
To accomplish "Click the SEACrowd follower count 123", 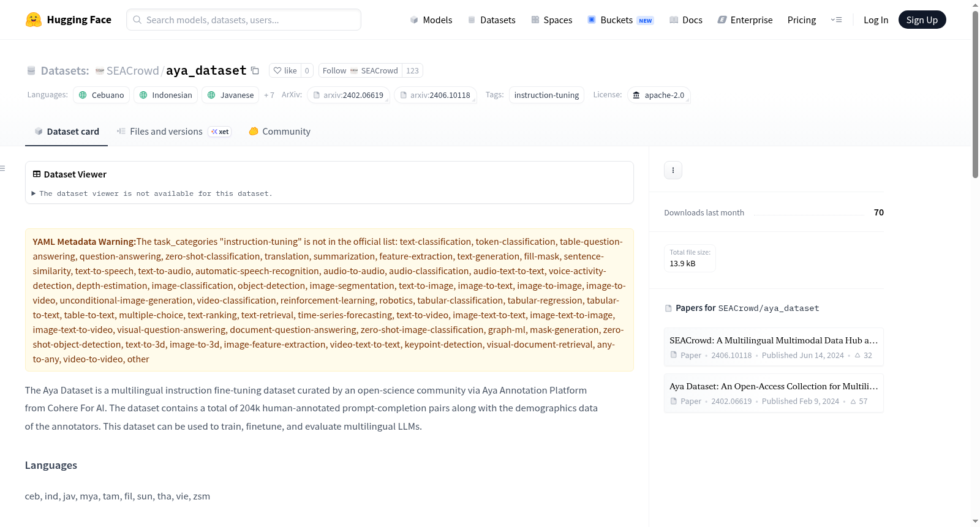I will tap(412, 70).
